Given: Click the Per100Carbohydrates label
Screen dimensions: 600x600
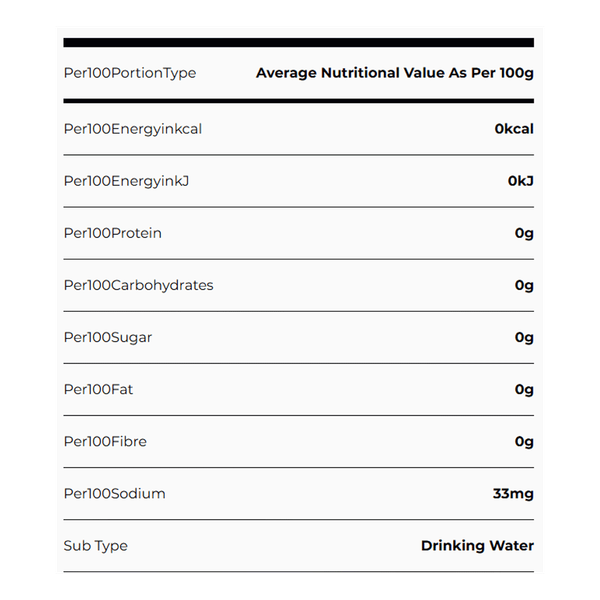Looking at the screenshot, I should (138, 285).
